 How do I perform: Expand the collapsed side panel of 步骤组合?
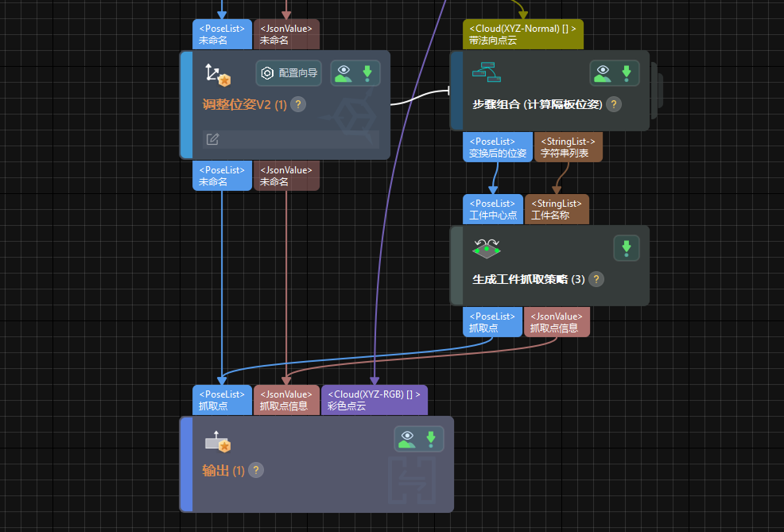pos(657,89)
